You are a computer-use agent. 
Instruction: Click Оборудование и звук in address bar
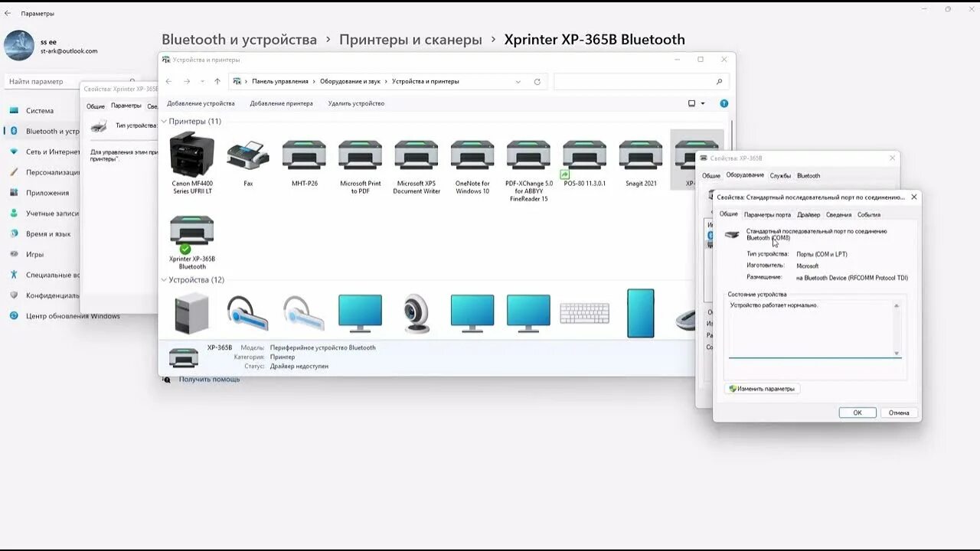pyautogui.click(x=350, y=81)
